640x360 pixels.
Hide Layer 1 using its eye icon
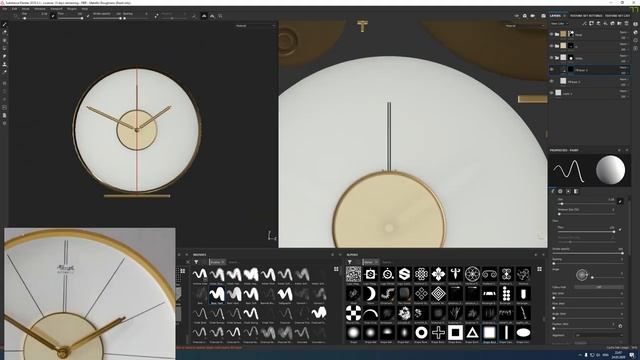[x=551, y=93]
